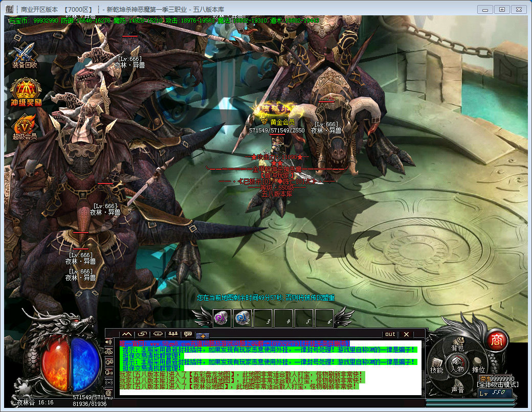Image resolution: width=532 pixels, height=412 pixels.
Task: Open the group members chat toolbar icon
Action: point(173,334)
